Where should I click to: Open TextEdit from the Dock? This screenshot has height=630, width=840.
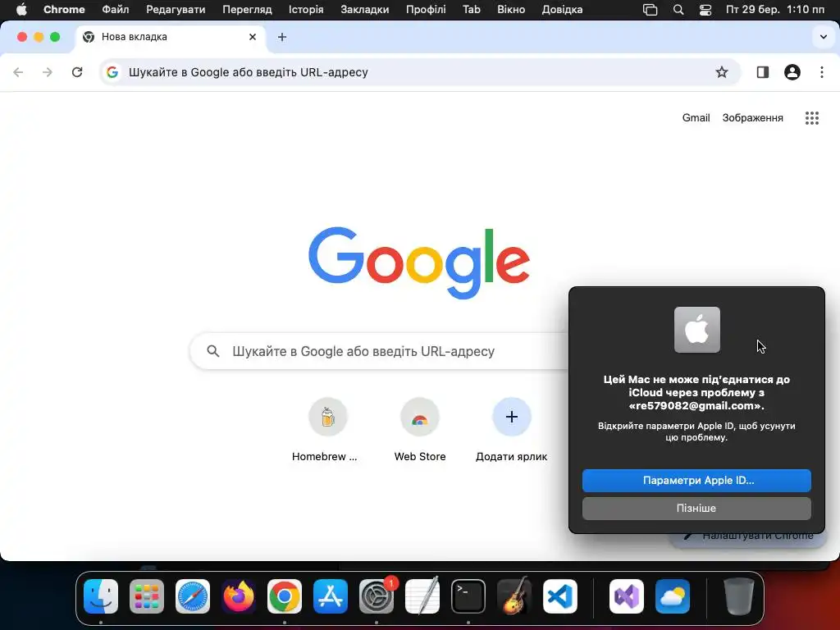point(422,596)
